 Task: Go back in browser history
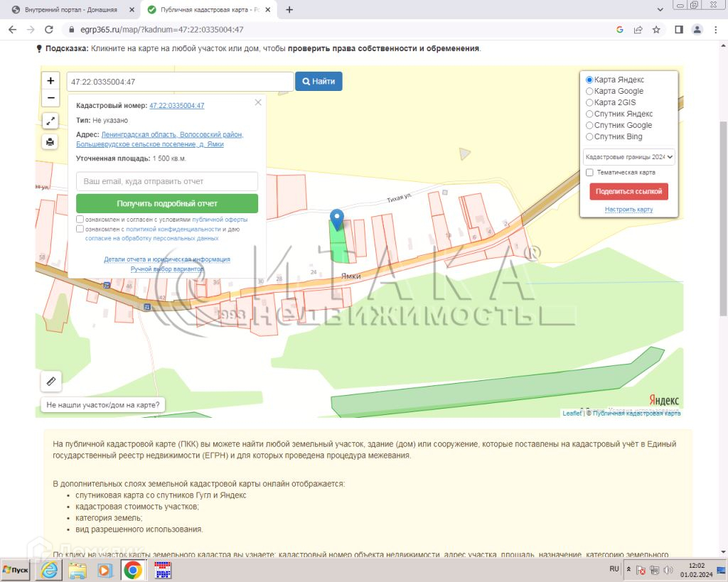pos(13,29)
